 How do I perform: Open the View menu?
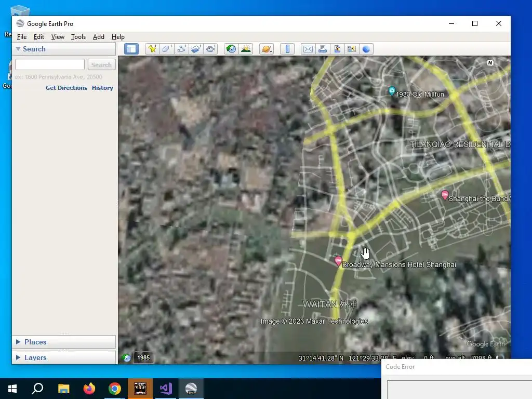point(58,37)
